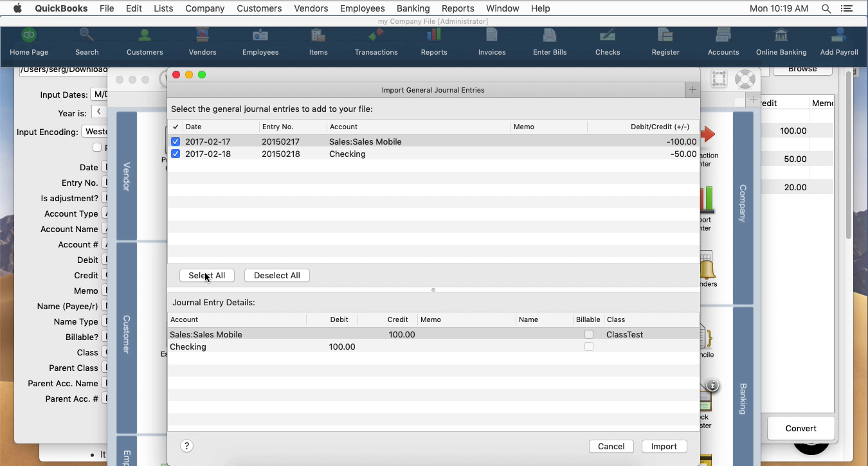Uncheck the 2017-02-18 journal entry
This screenshot has height=466, width=868.
176,154
